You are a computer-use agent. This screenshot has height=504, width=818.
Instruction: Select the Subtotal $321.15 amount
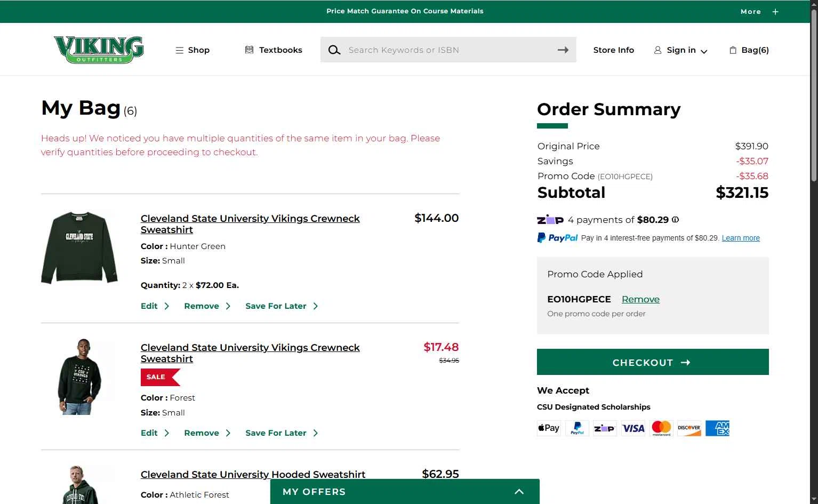[x=742, y=193]
